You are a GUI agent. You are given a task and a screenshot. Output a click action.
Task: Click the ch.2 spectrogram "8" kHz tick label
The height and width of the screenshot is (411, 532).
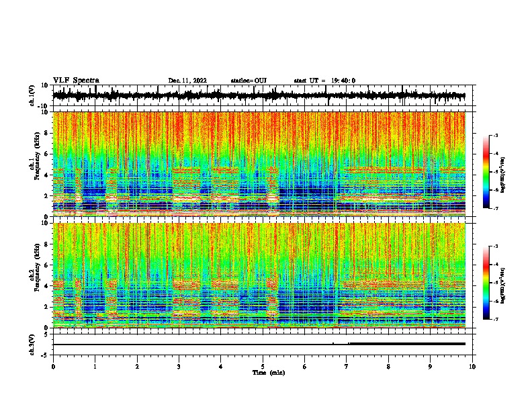46,244
